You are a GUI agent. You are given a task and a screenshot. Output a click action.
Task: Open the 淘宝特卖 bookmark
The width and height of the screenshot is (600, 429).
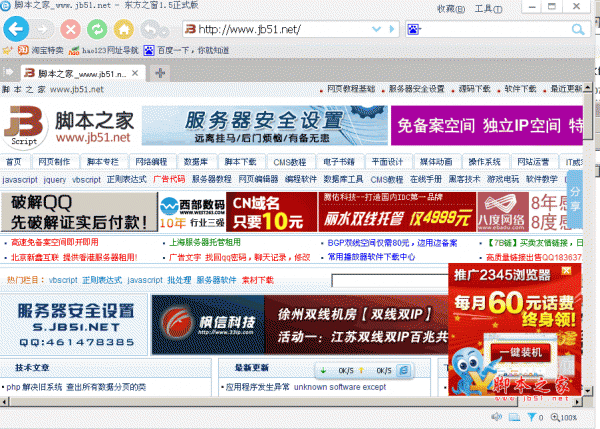point(41,50)
